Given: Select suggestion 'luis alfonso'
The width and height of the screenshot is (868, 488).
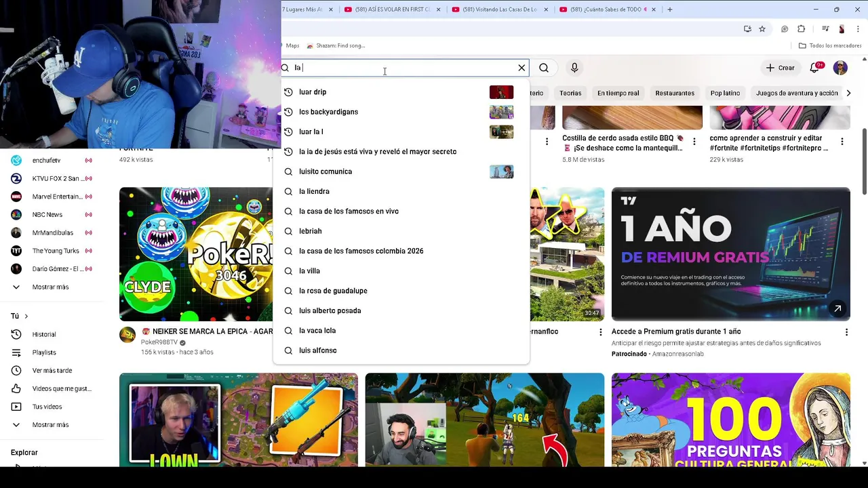Looking at the screenshot, I should 401,350.
